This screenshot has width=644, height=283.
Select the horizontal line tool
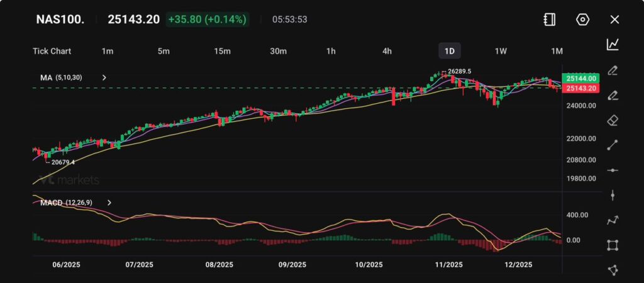pyautogui.click(x=613, y=170)
